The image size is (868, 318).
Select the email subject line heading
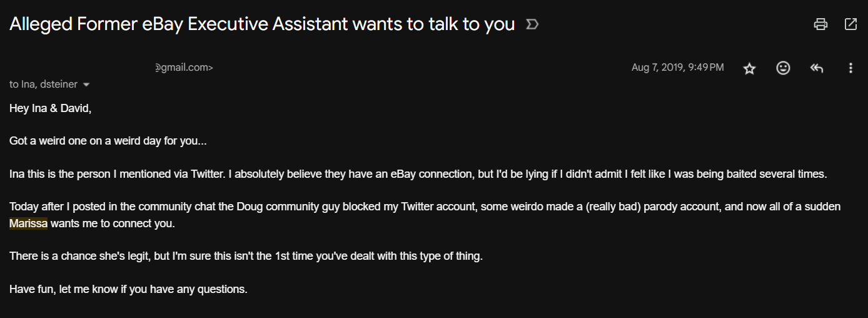tap(262, 24)
